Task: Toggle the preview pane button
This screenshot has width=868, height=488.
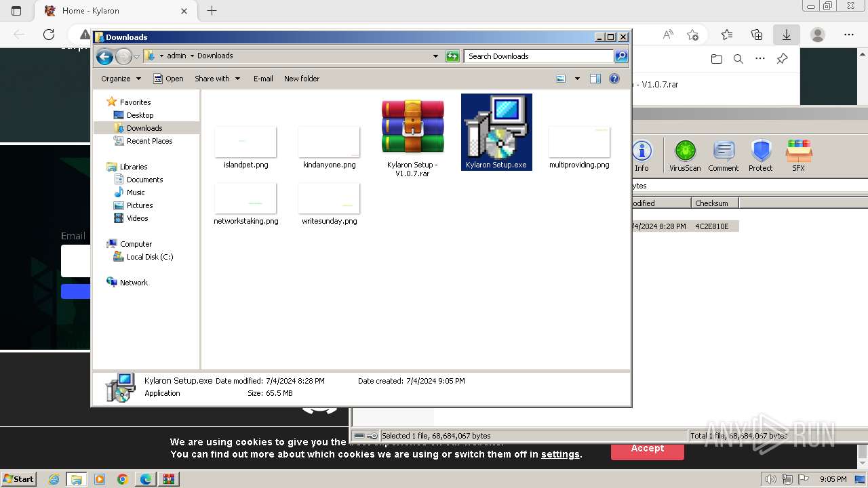Action: [595, 79]
